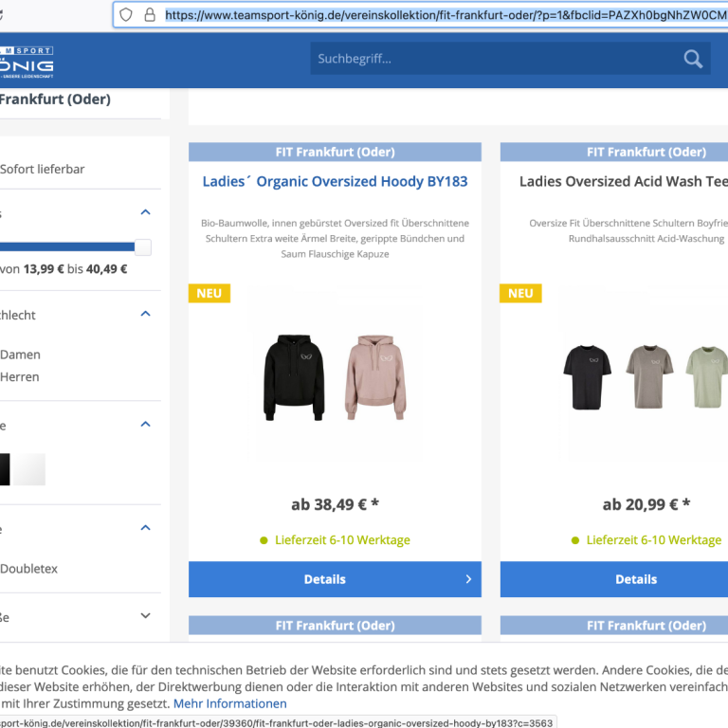The height and width of the screenshot is (728, 728).
Task: Click the pink hoody product image
Action: coord(375,377)
